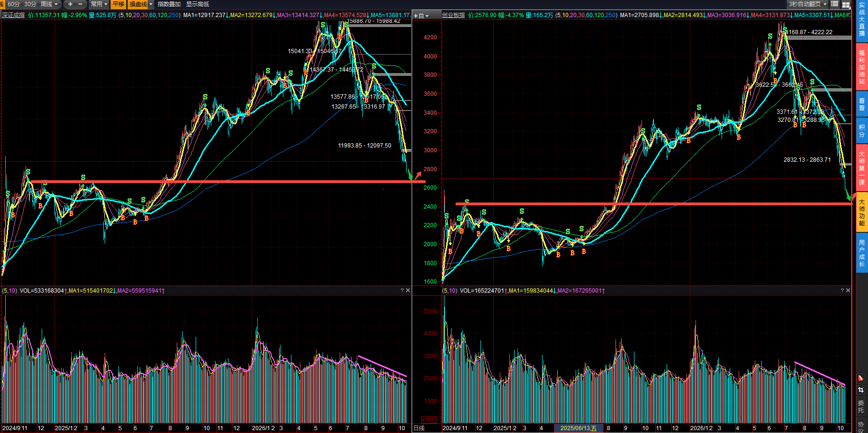Close the left volume indicator panel
The width and height of the screenshot is (868, 433).
coord(408,290)
